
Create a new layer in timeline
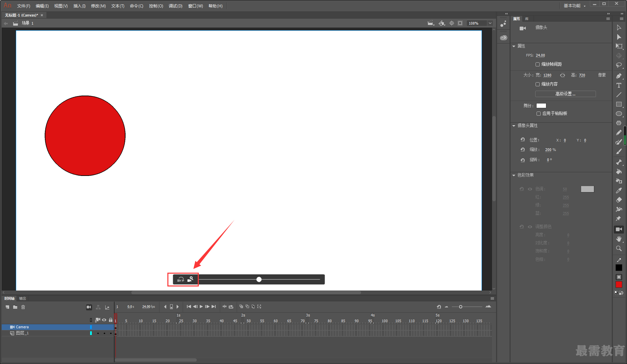[7, 307]
